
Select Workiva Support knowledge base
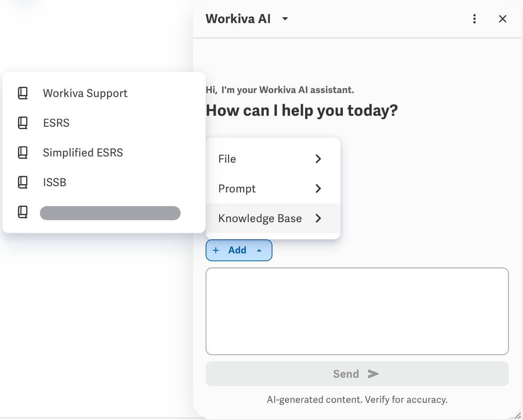tap(104, 93)
